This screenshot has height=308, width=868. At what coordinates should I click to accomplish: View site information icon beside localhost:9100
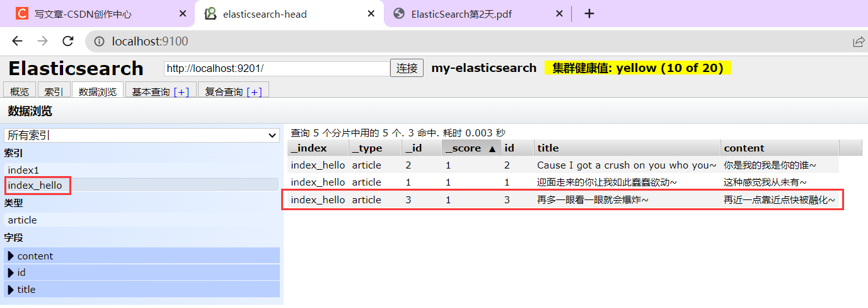(99, 42)
